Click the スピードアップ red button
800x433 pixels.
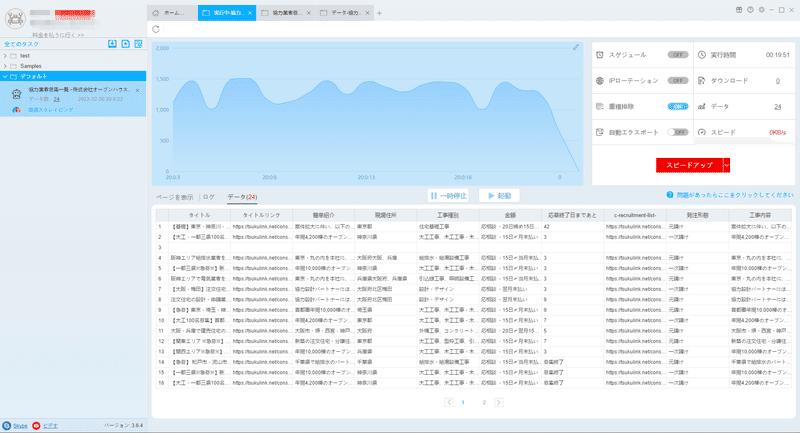689,165
